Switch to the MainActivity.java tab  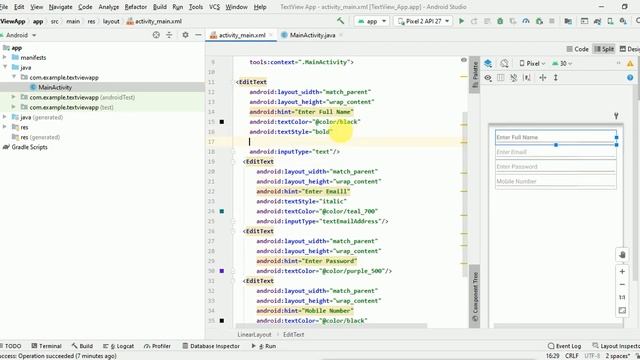pos(312,35)
